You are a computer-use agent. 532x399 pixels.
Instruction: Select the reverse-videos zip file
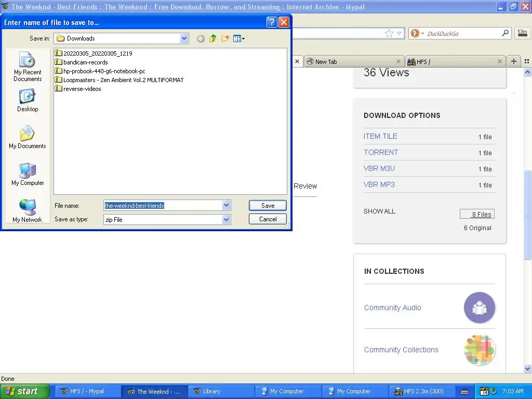78,88
